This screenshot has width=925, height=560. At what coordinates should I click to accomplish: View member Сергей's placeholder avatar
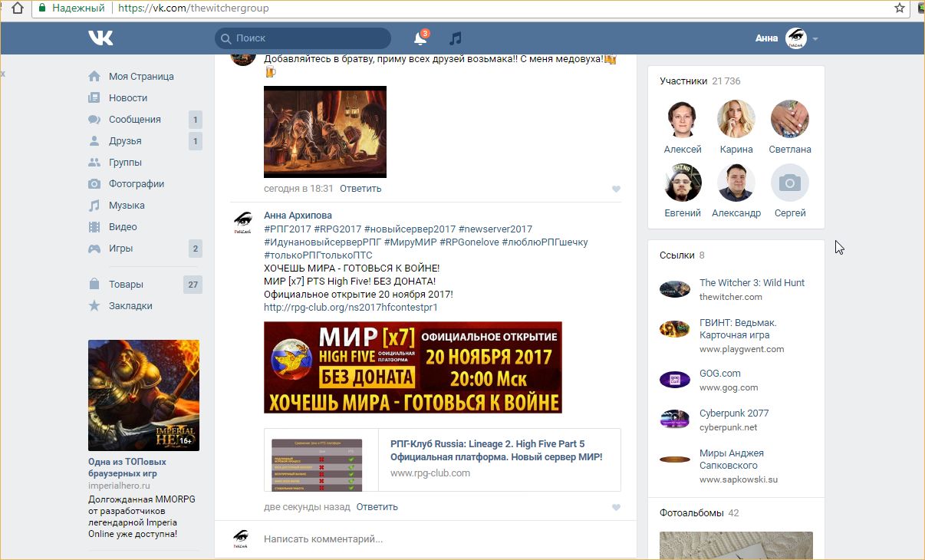pyautogui.click(x=790, y=183)
